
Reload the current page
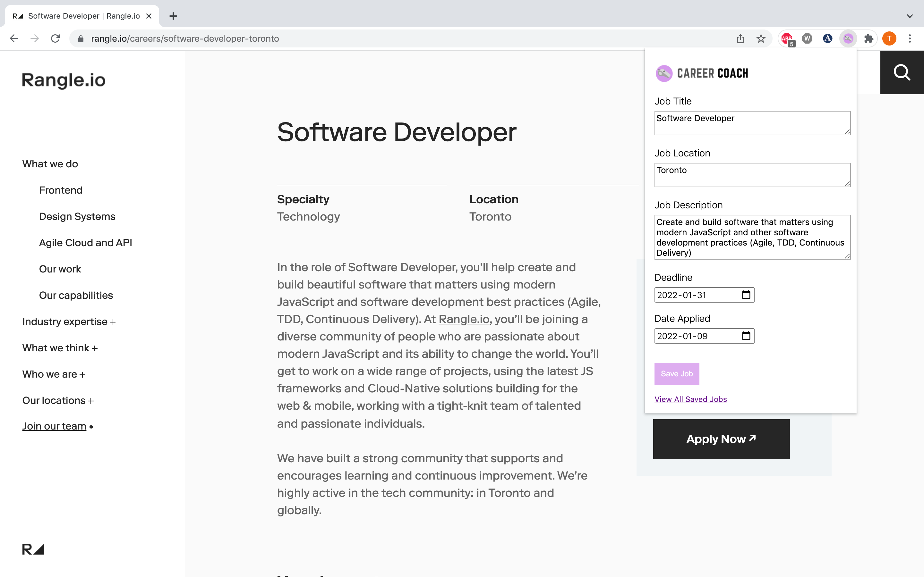pos(56,38)
